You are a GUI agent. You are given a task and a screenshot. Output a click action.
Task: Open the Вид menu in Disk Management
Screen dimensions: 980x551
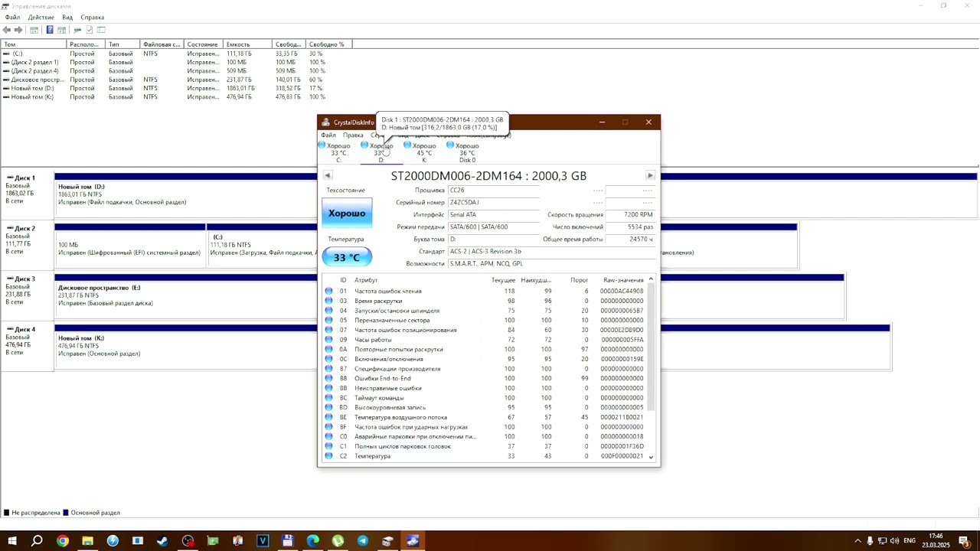click(67, 17)
